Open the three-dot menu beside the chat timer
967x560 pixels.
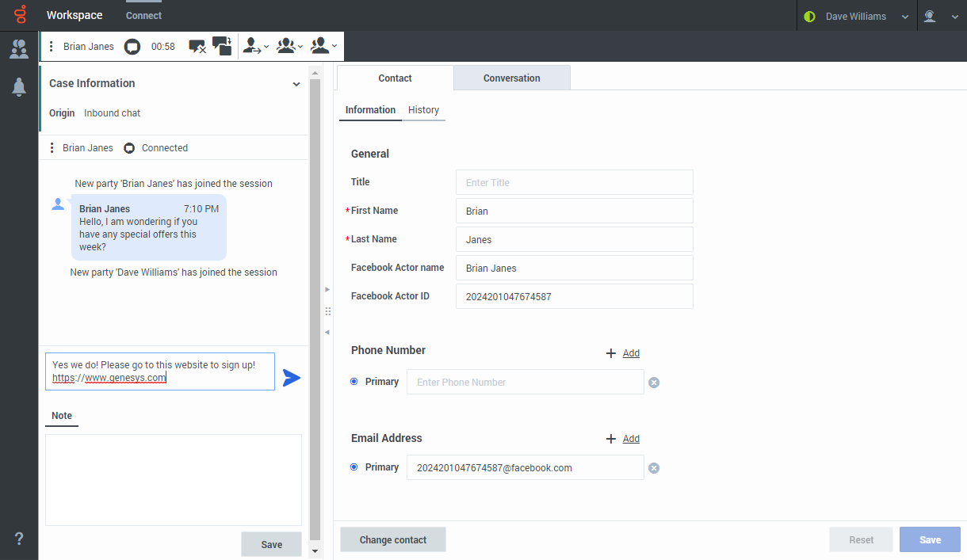pyautogui.click(x=52, y=47)
